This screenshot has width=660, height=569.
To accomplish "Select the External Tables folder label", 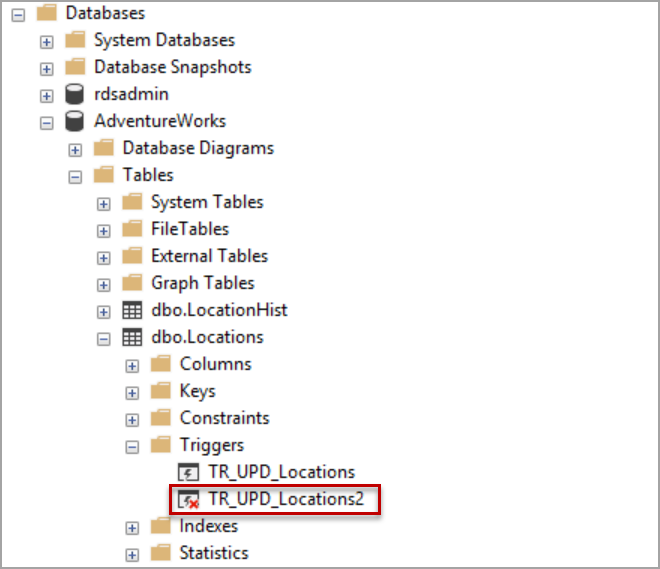I will coord(209,256).
